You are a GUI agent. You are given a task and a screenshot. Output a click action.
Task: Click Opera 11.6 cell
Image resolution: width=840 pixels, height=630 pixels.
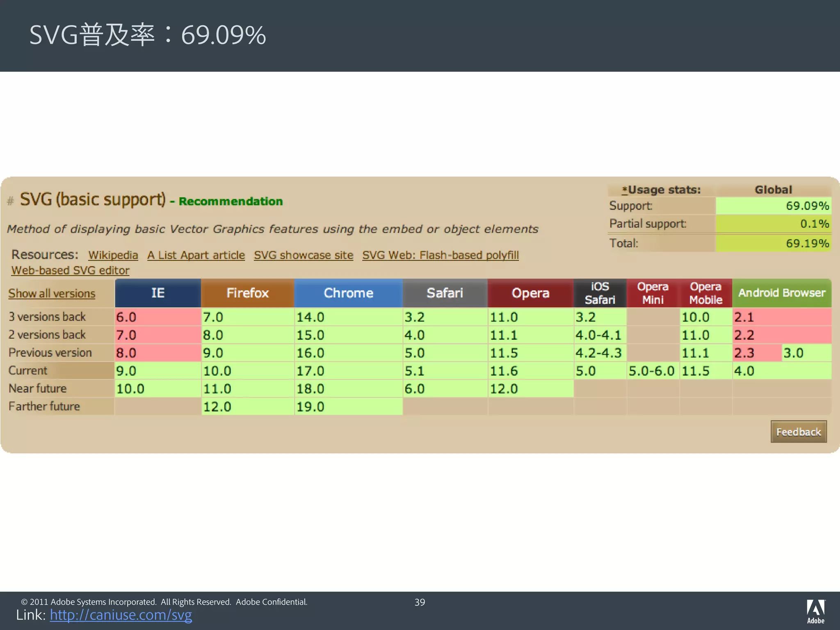[x=530, y=371]
